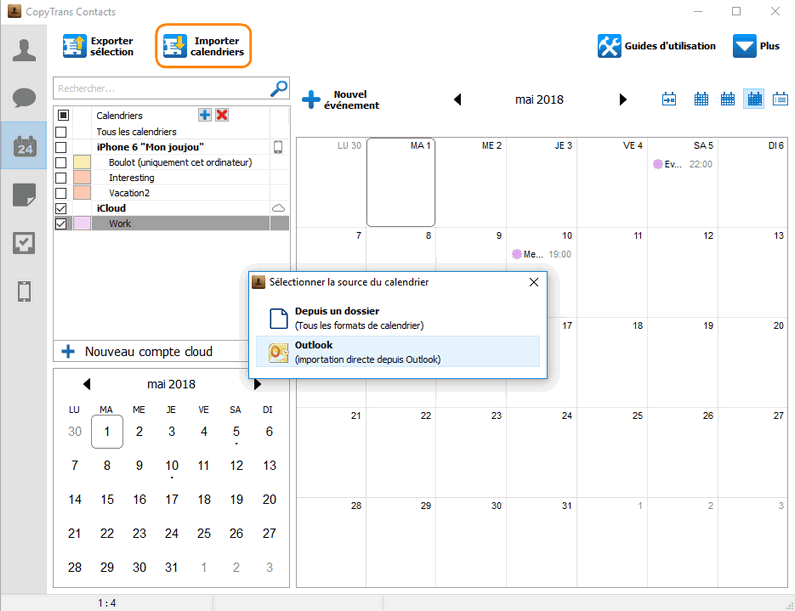Select day 26 in the main month grid
This screenshot has height=611, width=795.
[x=682, y=452]
